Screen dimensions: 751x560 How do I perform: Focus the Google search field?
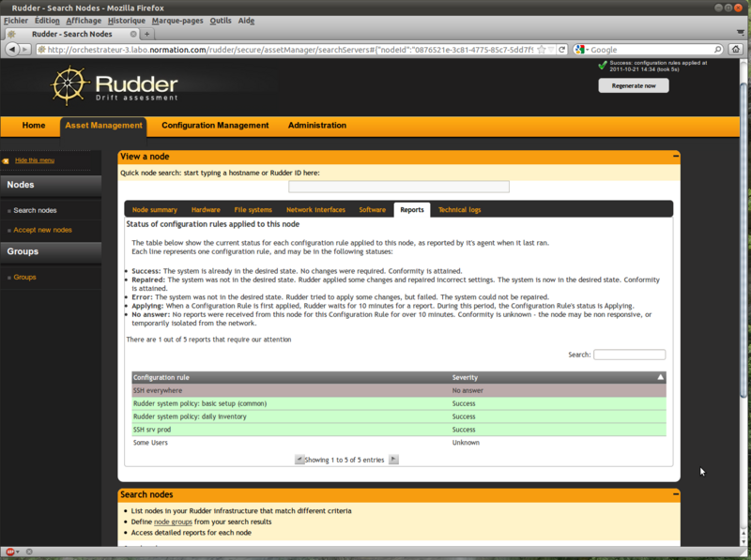click(651, 50)
